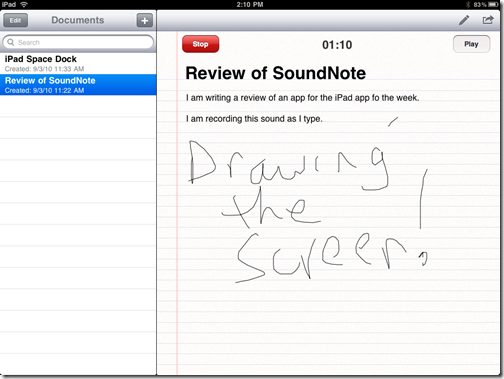The height and width of the screenshot is (379, 504).
Task: Tap the line "I am writing a review"
Action: (302, 98)
